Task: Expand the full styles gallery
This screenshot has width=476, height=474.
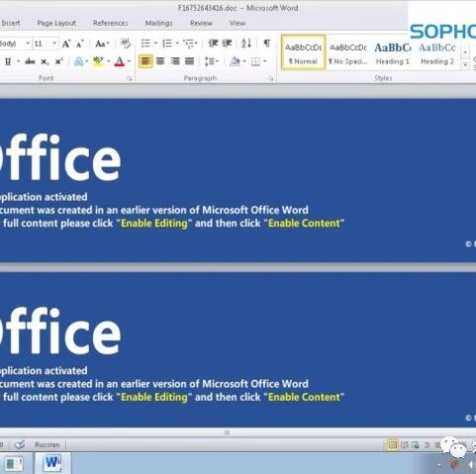Action: 465,64
